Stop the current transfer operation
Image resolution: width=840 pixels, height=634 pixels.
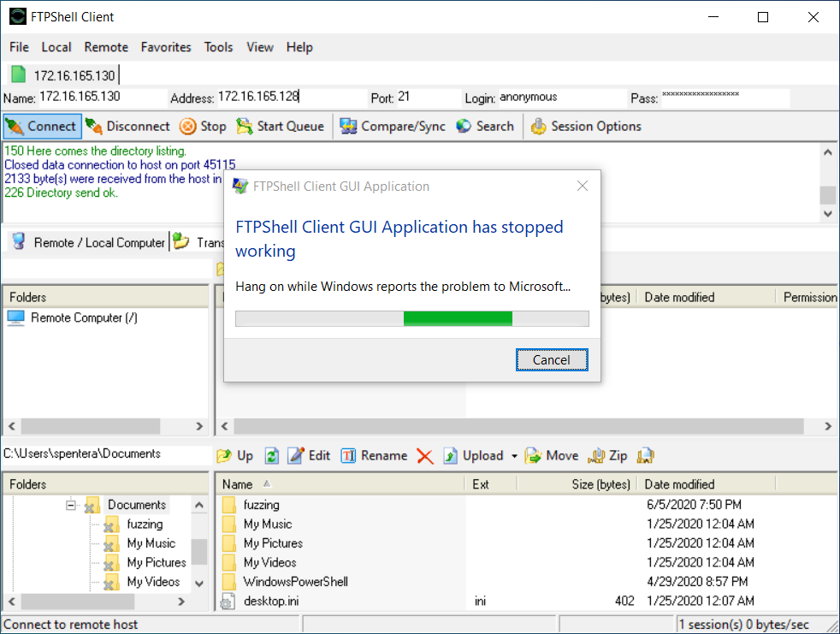tap(203, 127)
